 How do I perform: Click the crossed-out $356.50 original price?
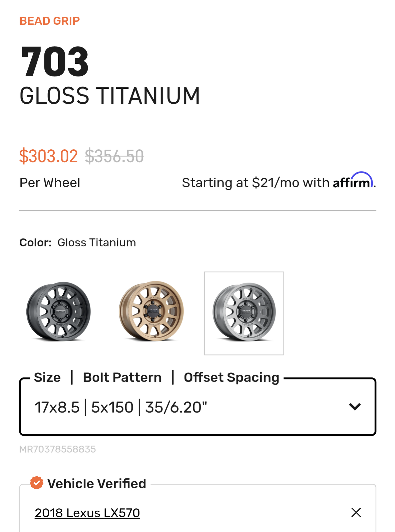[114, 156]
